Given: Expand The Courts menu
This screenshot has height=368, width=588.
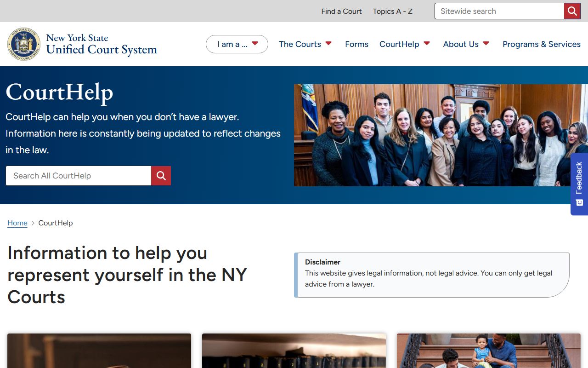Looking at the screenshot, I should coord(305,44).
